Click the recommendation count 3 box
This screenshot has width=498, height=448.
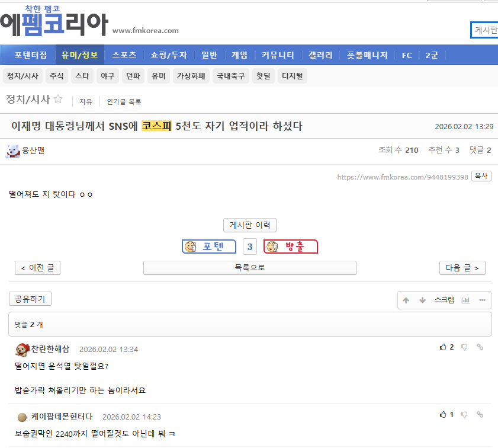click(x=250, y=247)
